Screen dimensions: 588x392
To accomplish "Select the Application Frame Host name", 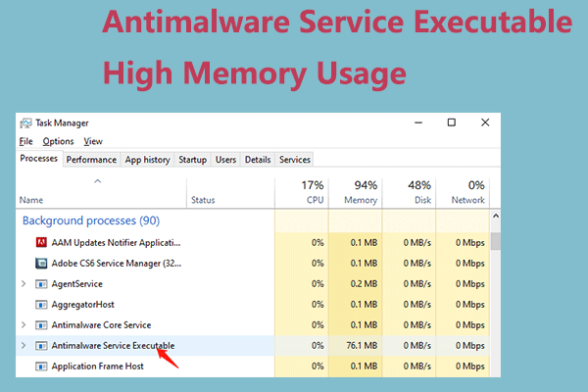I will [97, 367].
